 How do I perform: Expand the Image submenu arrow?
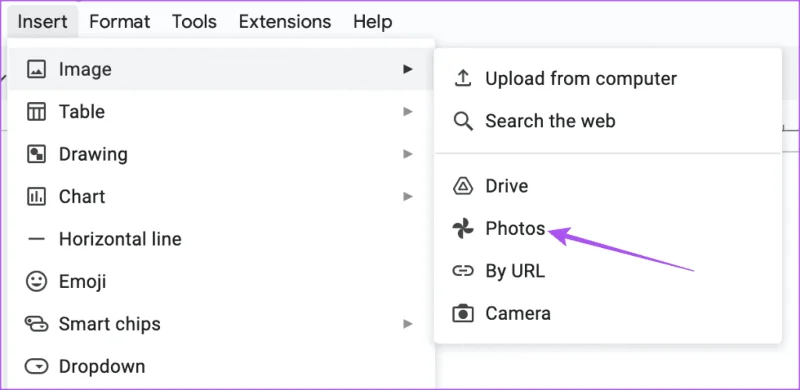(407, 69)
